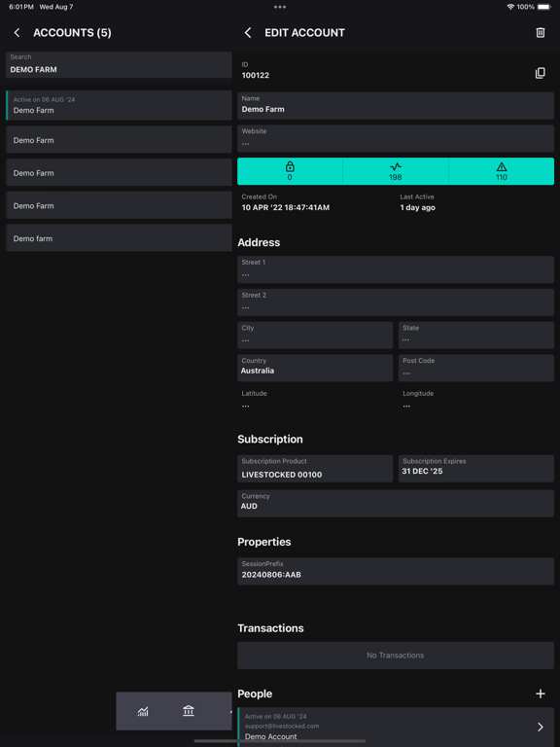
Task: Change Subscription Expires date 31 DEC '25
Action: coord(476,468)
